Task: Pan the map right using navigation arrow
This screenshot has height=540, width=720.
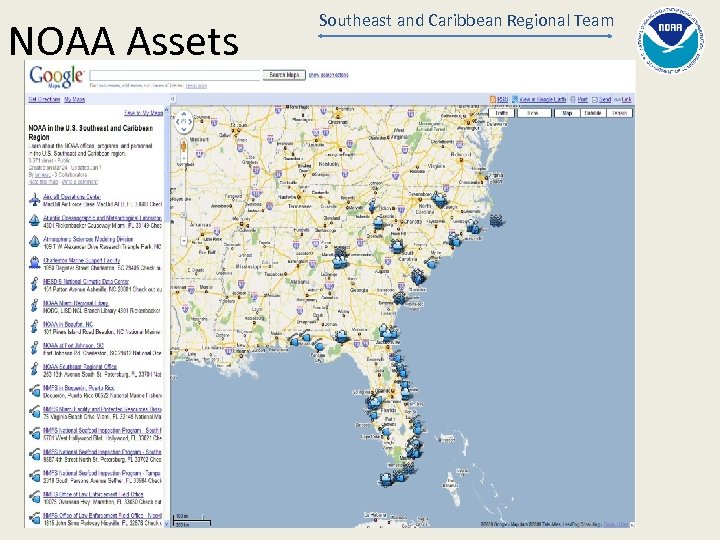Action: point(191,122)
